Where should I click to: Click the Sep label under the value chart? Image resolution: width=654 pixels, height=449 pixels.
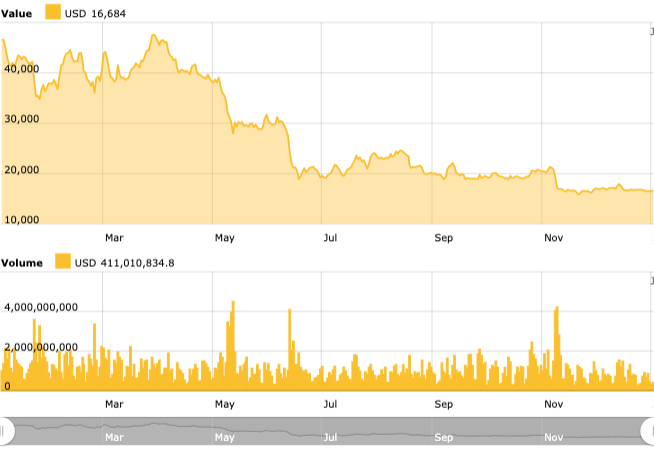pyautogui.click(x=444, y=237)
